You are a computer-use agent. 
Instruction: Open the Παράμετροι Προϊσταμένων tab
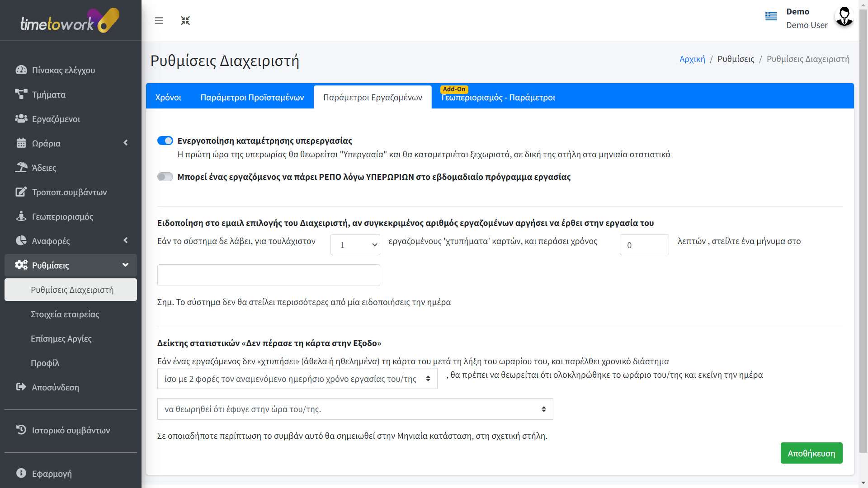252,97
